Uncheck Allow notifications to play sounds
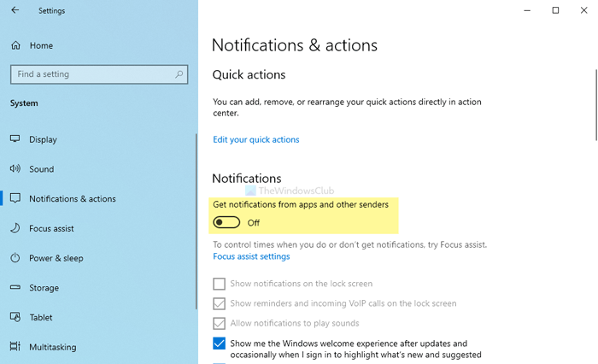This screenshot has width=598, height=364. 220,323
